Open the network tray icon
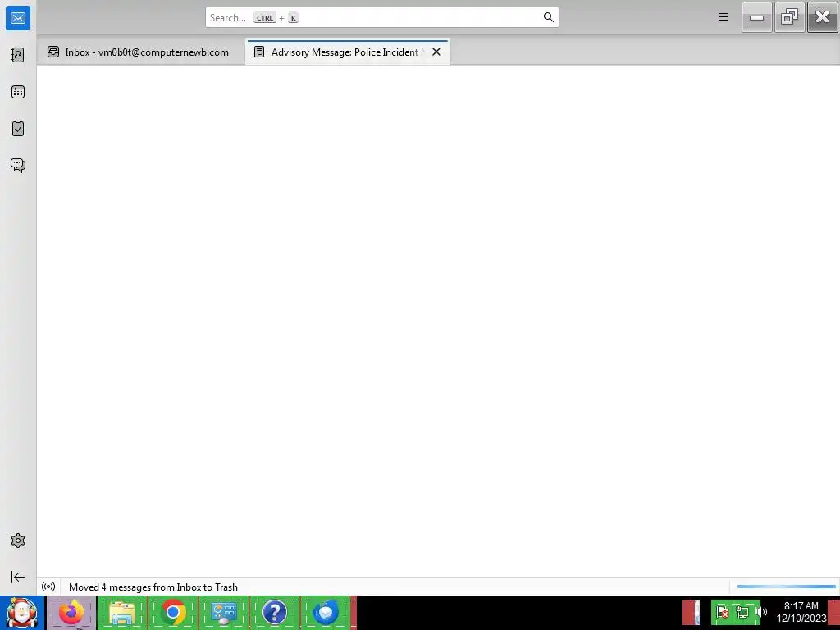 click(742, 612)
